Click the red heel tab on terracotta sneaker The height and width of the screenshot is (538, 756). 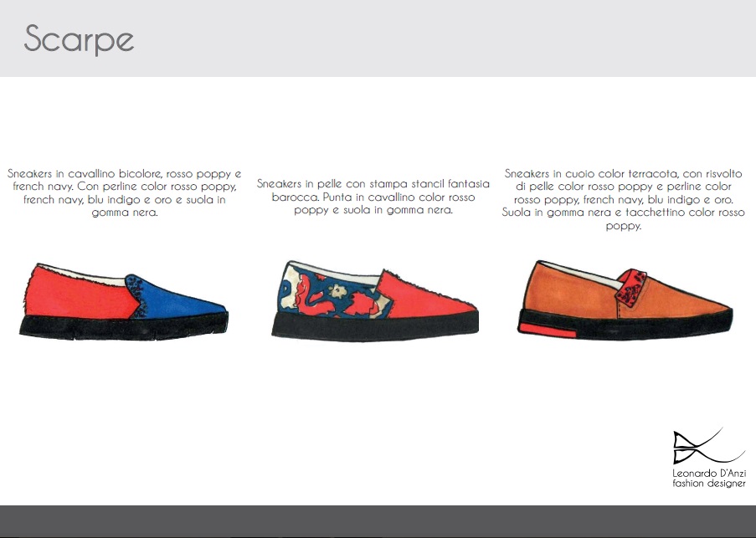[x=547, y=330]
